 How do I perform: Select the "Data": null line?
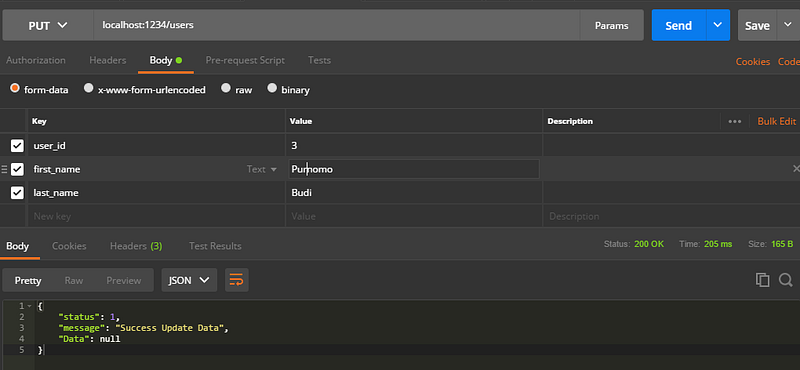click(x=89, y=339)
